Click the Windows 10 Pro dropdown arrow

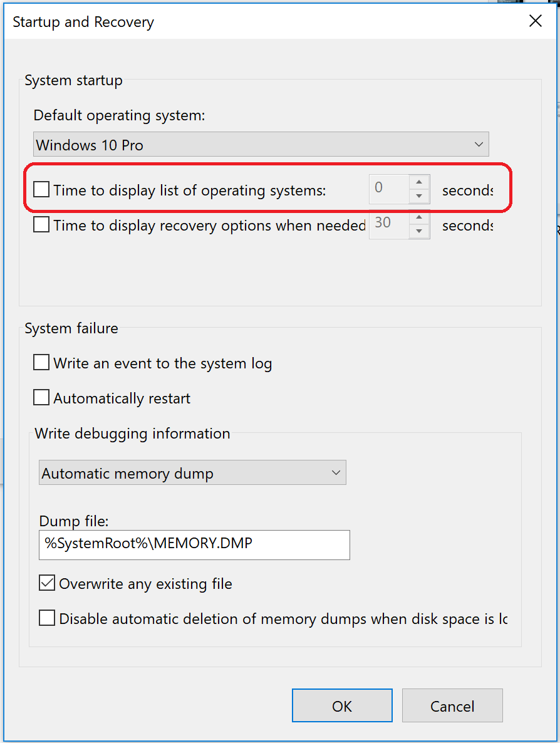click(x=479, y=145)
